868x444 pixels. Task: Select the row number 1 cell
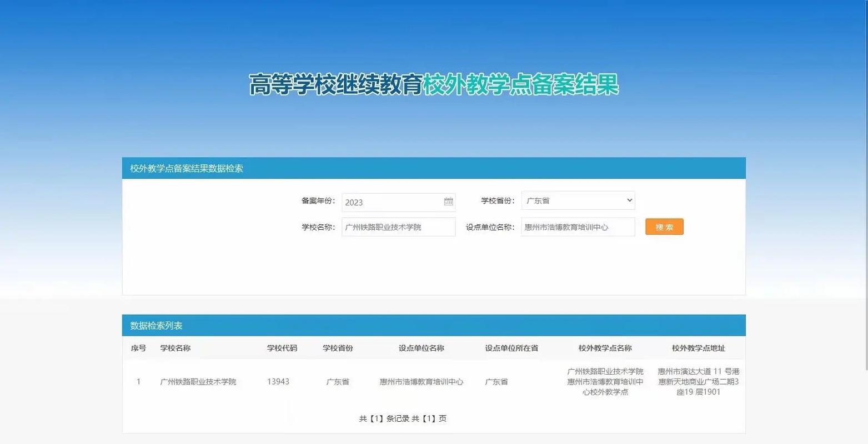[138, 382]
